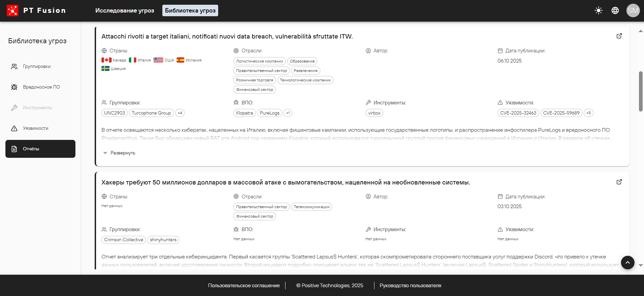Open Пользовательское соглашение footer link
Screen dimensions: 644x296
point(244,286)
